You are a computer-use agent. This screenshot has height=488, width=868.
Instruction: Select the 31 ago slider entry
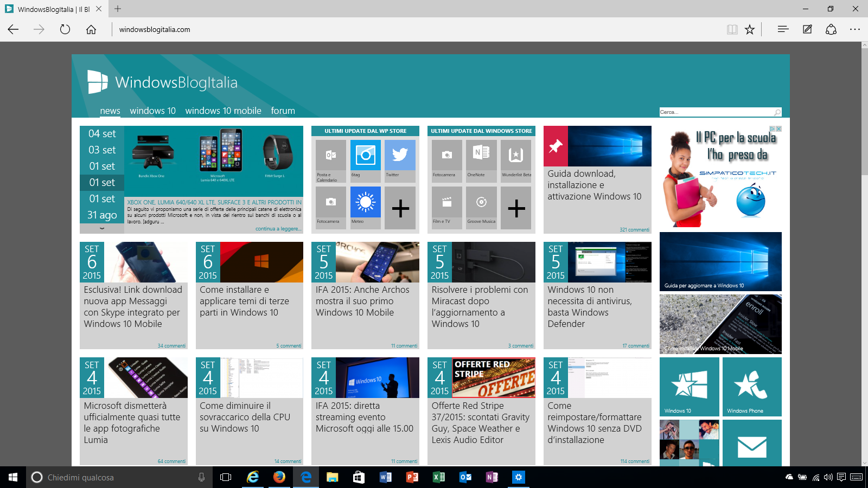(x=102, y=215)
